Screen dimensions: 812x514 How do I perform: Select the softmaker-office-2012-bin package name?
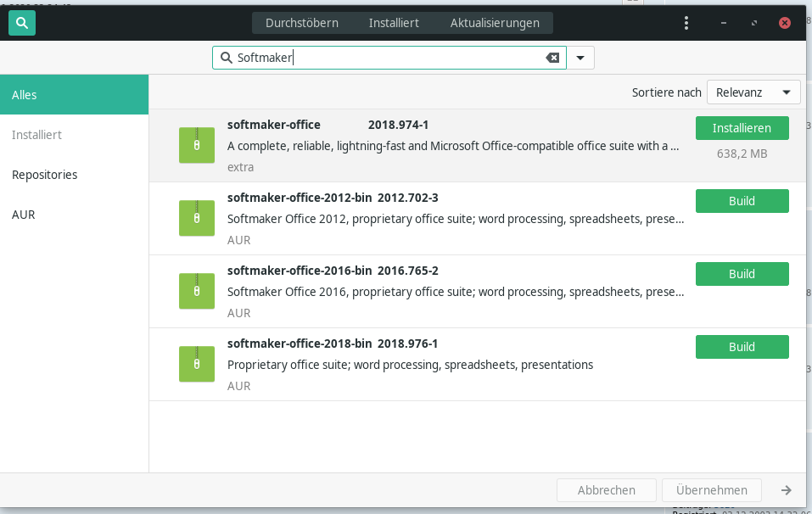point(300,198)
